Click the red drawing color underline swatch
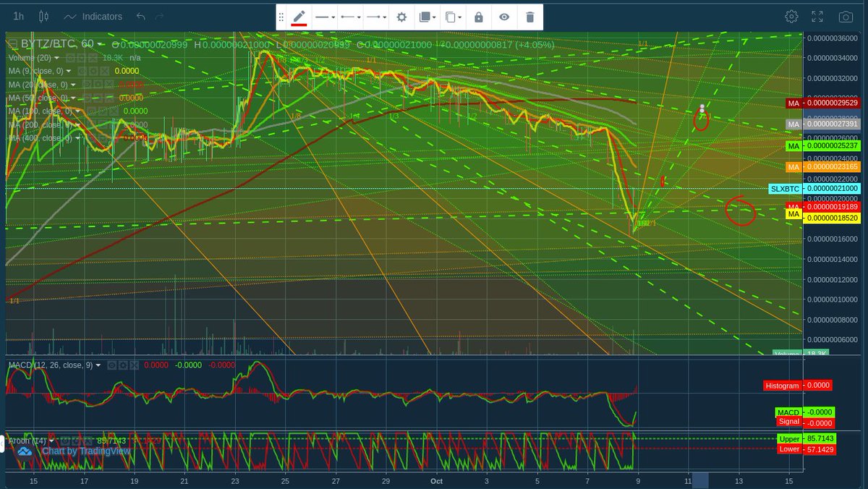 (299, 24)
